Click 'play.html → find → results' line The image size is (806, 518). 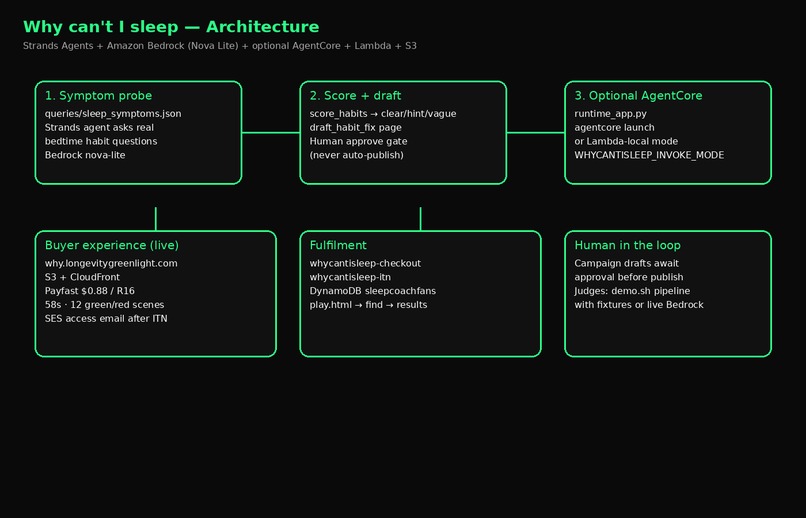368,305
